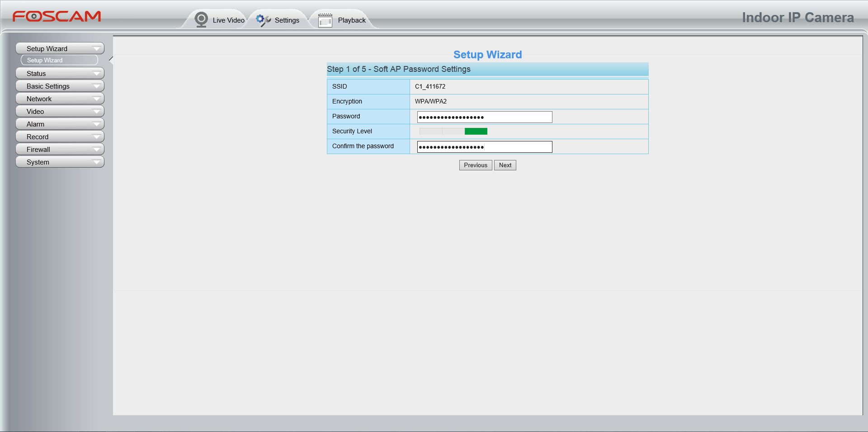Click the Settings gear icon
This screenshot has height=432, width=868.
coord(263,20)
